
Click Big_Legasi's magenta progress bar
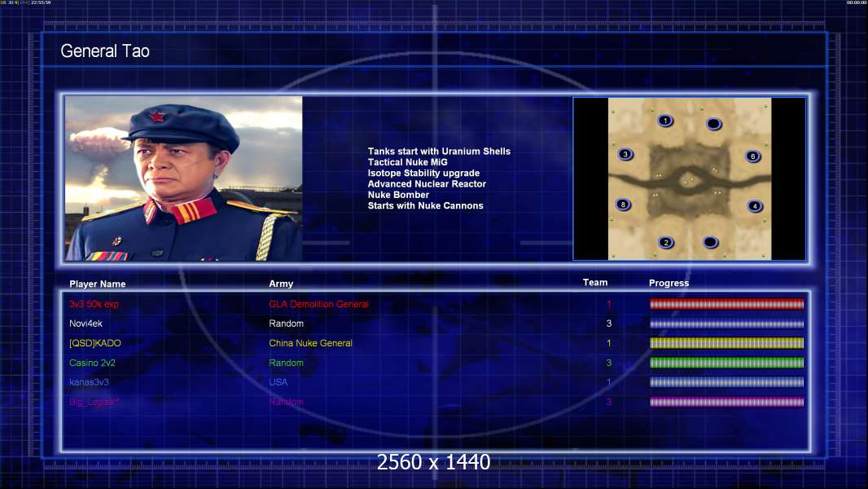pos(726,402)
